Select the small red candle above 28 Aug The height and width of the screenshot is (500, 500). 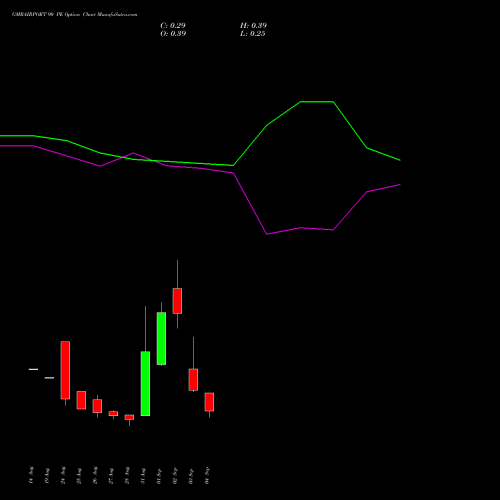click(x=129, y=417)
